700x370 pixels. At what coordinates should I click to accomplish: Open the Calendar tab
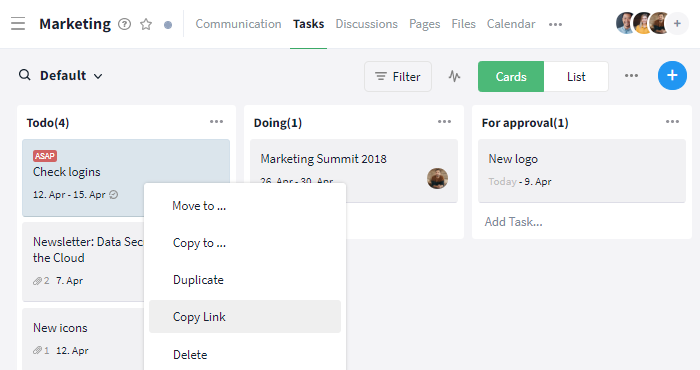coord(511,24)
